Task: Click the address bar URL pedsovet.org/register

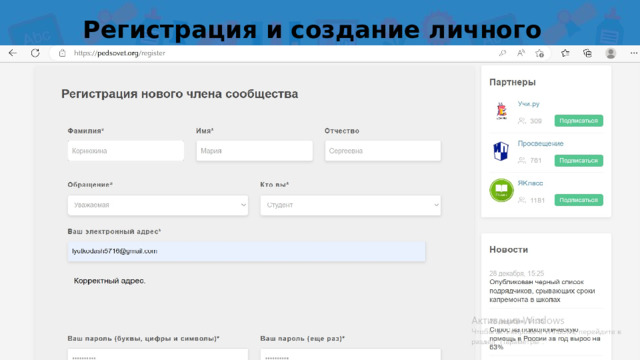Action: tap(119, 53)
